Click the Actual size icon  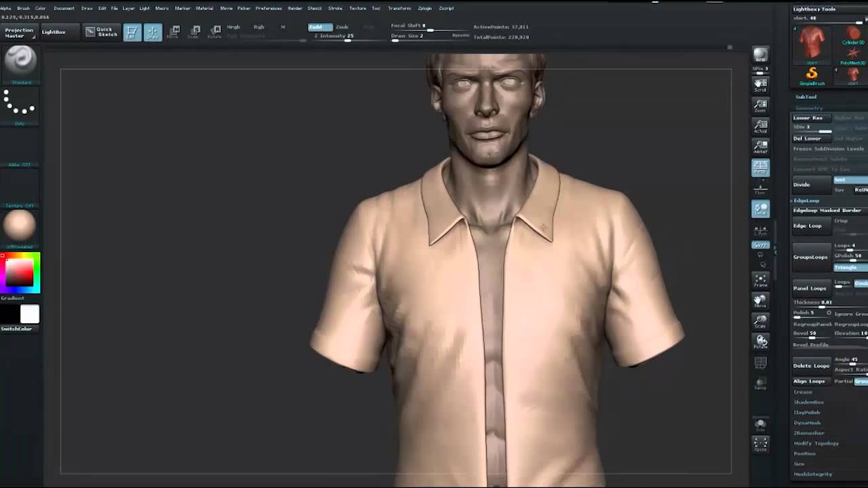(760, 125)
